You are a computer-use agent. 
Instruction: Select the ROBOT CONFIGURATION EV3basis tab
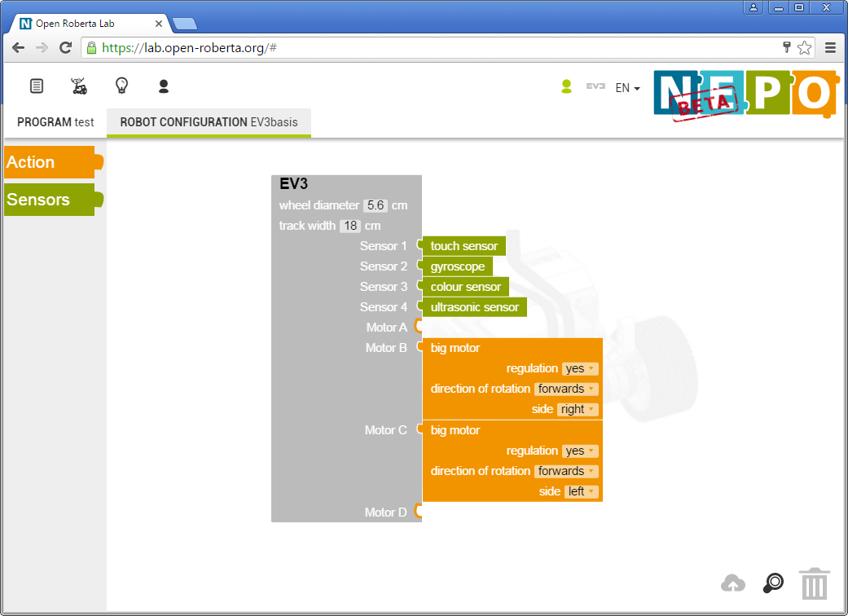pos(209,122)
